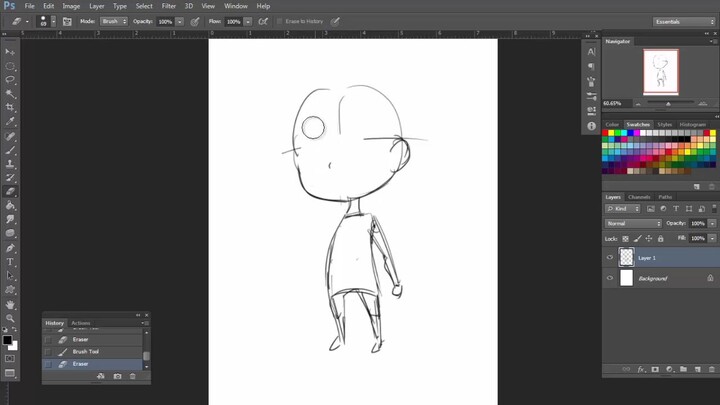Open the Normal blend mode dropdown
The height and width of the screenshot is (405, 720).
point(633,224)
